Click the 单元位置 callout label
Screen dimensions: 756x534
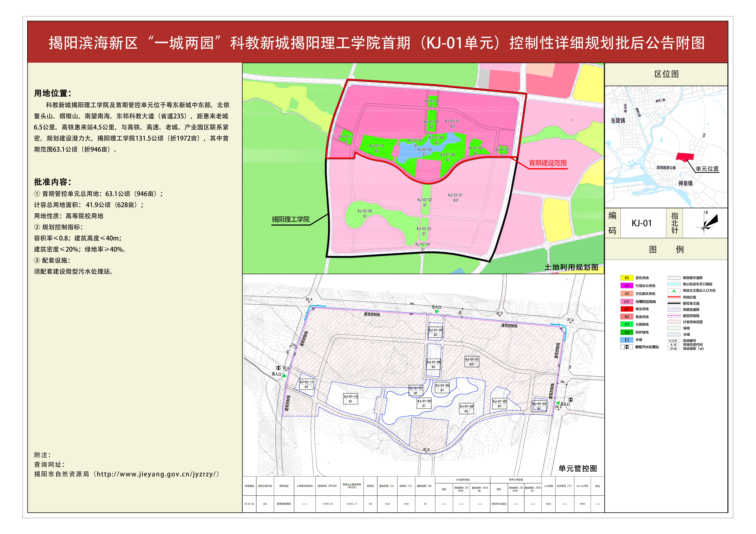pyautogui.click(x=707, y=169)
